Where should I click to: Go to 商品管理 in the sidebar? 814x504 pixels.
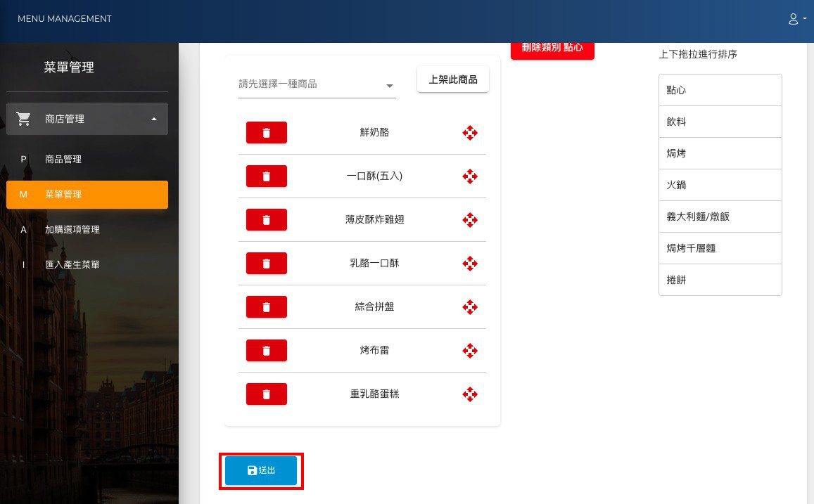point(87,159)
